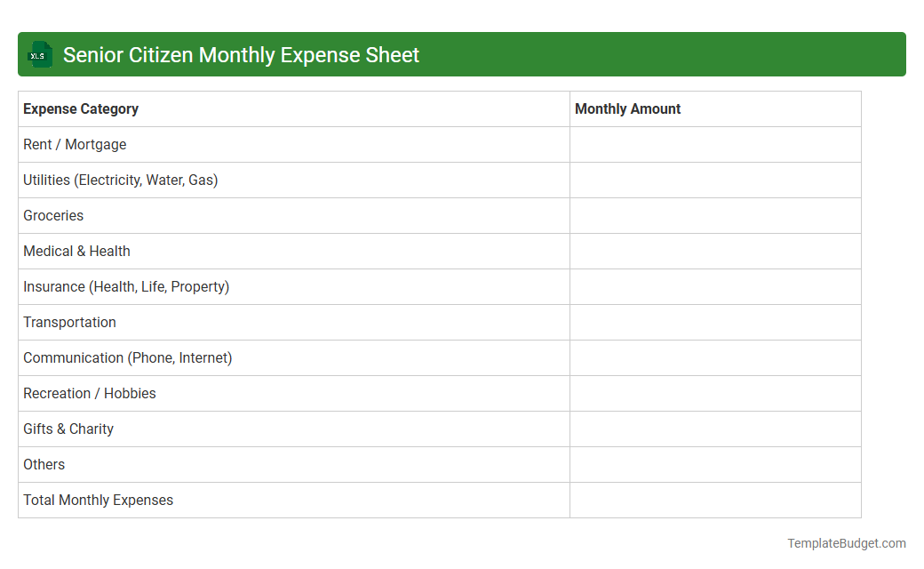Click the amount cell for Groceries
Screen dimensions: 924x569
pos(715,215)
